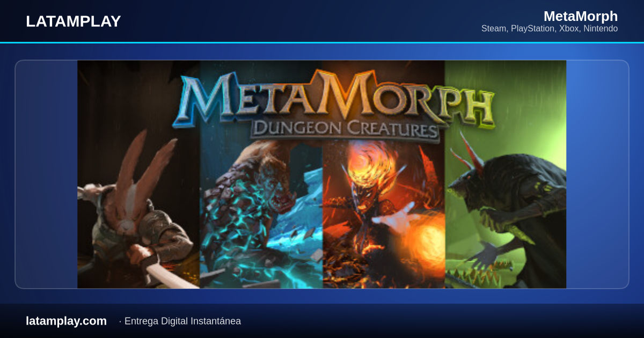The image size is (644, 338).
Task: Open the MetaMorph Dungeon Creatures banner image
Action: pyautogui.click(x=321, y=174)
